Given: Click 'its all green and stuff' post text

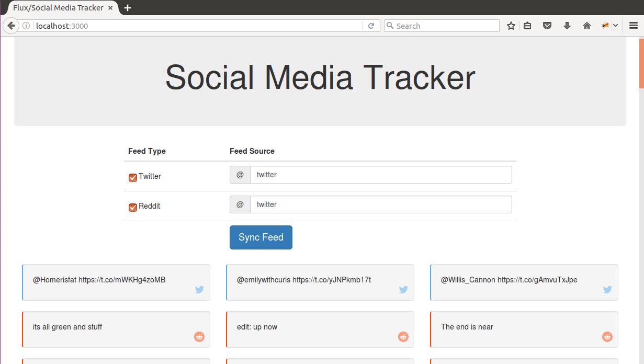Looking at the screenshot, I should coord(67,327).
